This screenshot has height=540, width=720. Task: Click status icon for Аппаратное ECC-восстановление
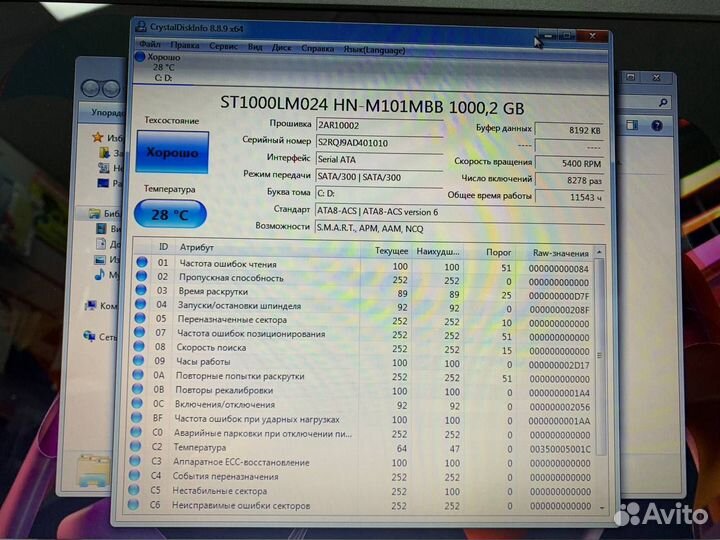pos(135,461)
